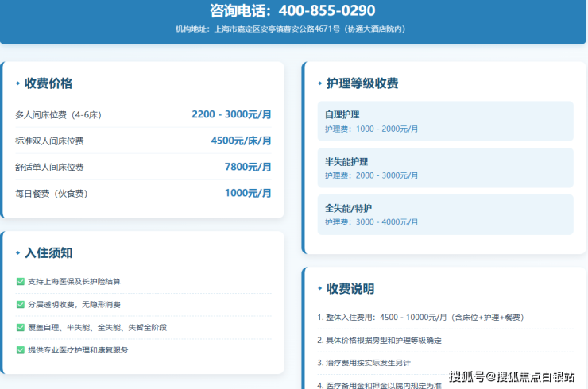The image size is (588, 389).
Task: Click the text 支持上海医保及长护险结算
Action: (x=74, y=282)
